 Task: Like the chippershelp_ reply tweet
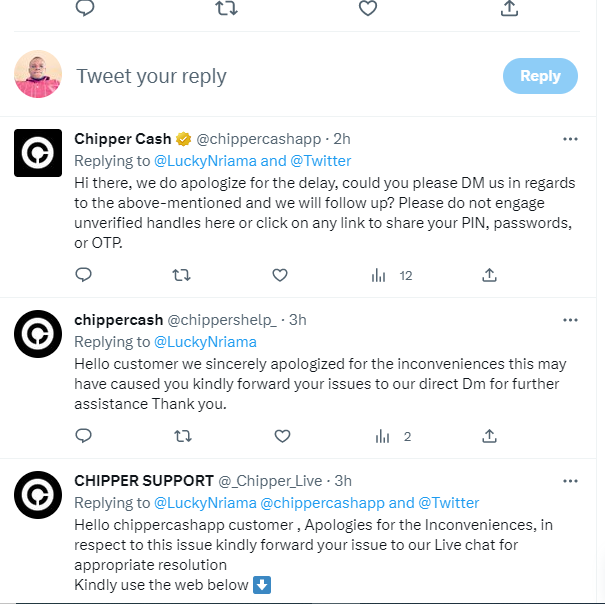(282, 436)
